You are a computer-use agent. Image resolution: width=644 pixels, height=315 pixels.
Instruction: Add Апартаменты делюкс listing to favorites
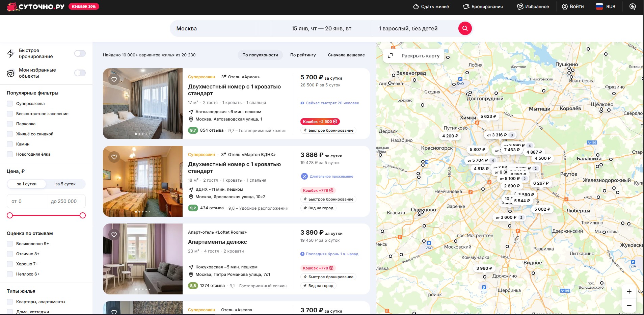click(x=114, y=235)
